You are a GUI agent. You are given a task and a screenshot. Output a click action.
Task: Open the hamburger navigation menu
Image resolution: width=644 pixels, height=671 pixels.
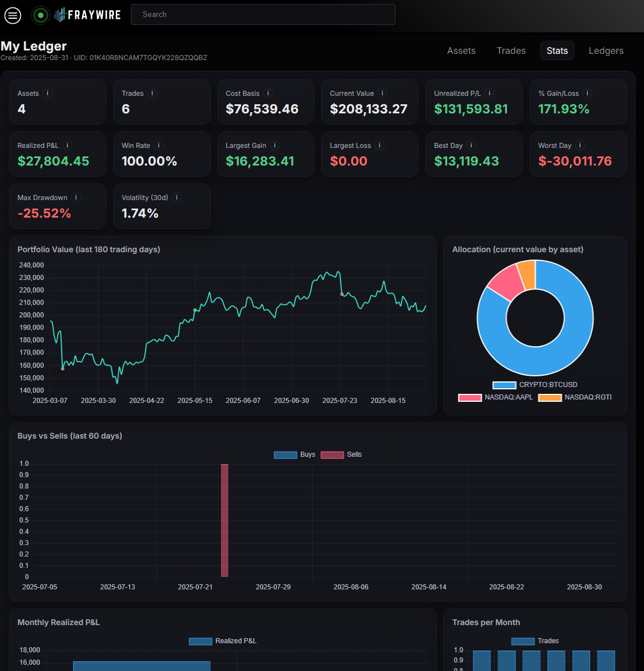(x=12, y=15)
